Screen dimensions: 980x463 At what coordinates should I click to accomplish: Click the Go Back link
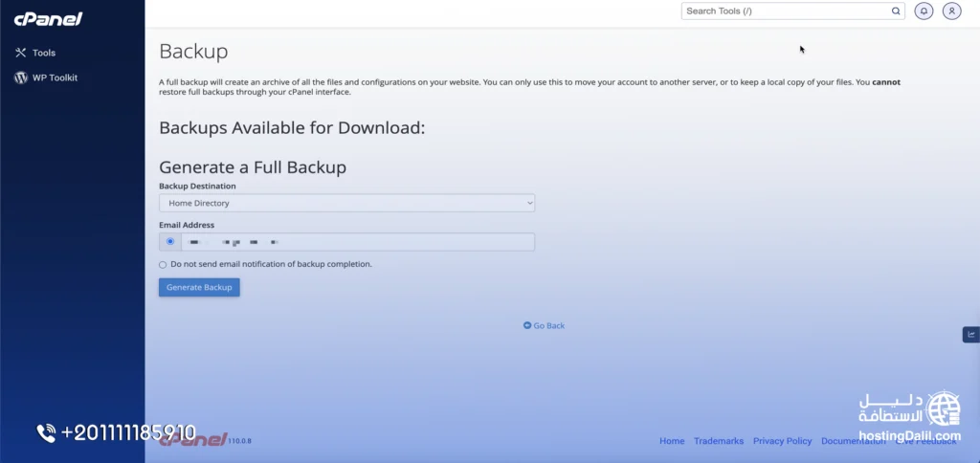point(544,325)
